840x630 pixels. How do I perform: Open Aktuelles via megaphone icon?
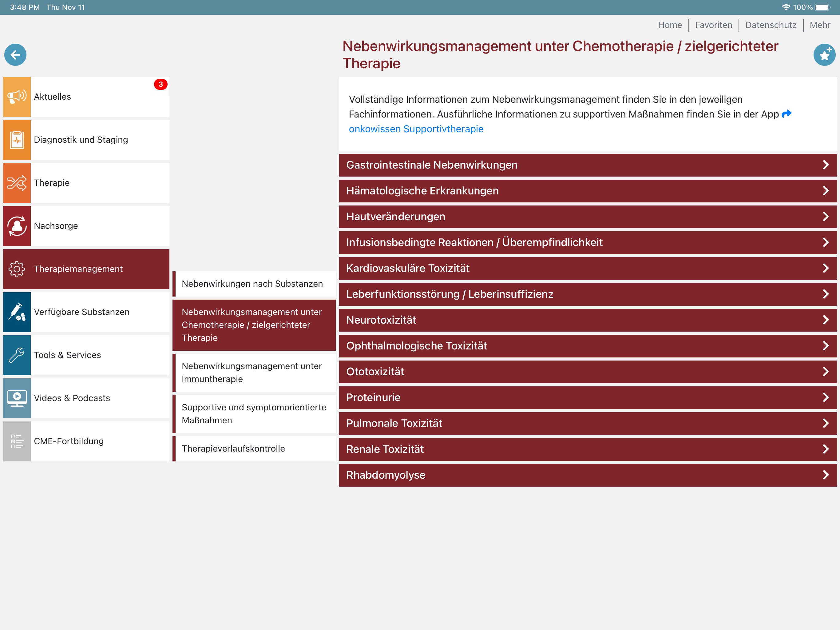17,97
